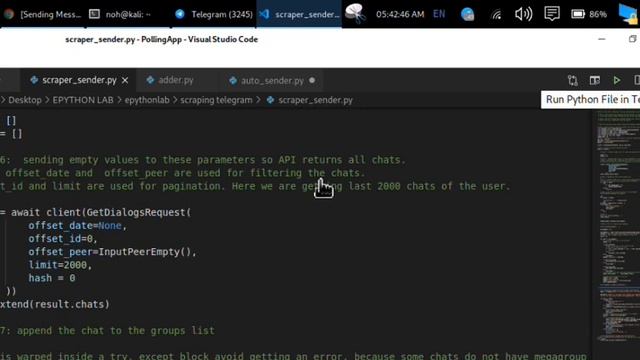Open the screenshot tool icon beside the clock
This screenshot has height=360, width=640.
click(x=355, y=13)
